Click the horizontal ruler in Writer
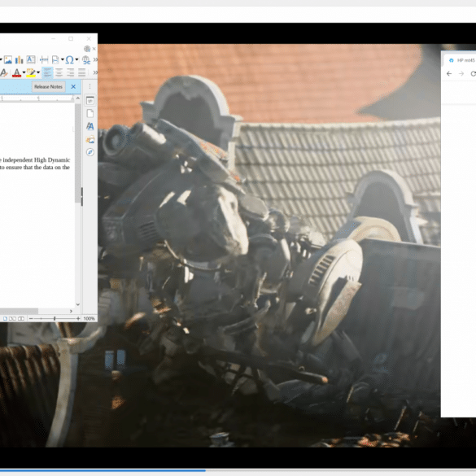The height and width of the screenshot is (476, 476). 37,98
